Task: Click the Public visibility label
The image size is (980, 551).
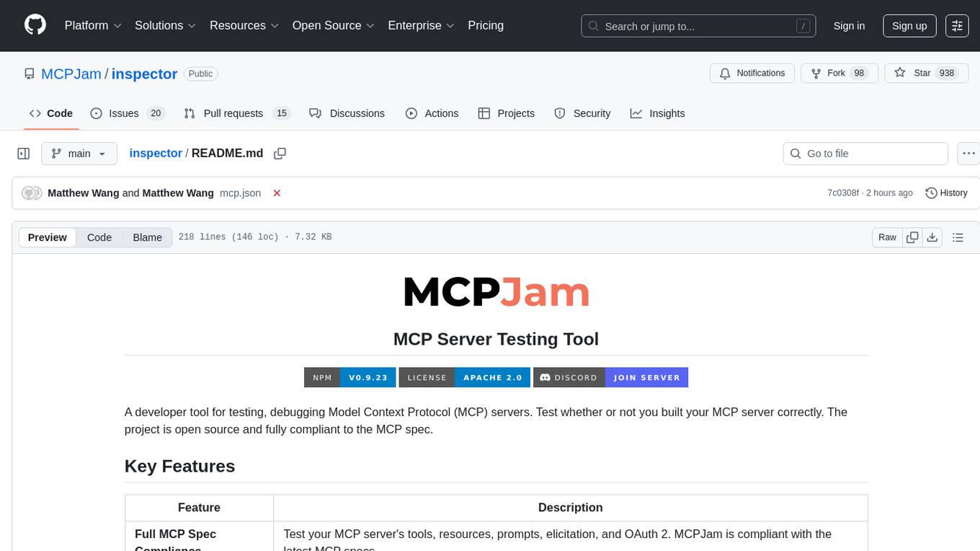Action: tap(200, 74)
